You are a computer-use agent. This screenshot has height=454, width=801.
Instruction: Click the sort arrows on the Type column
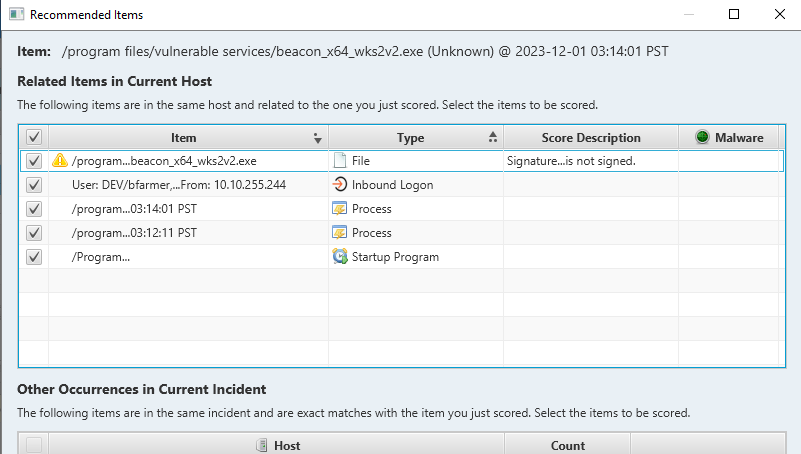(493, 138)
